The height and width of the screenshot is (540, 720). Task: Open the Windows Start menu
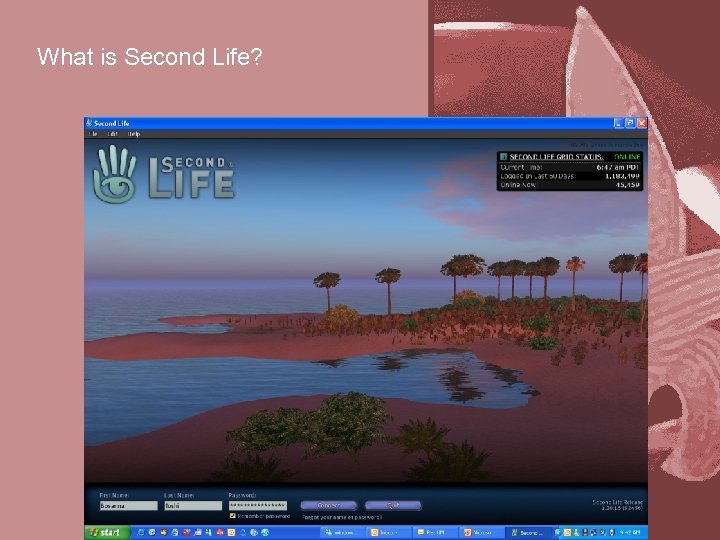point(107,533)
